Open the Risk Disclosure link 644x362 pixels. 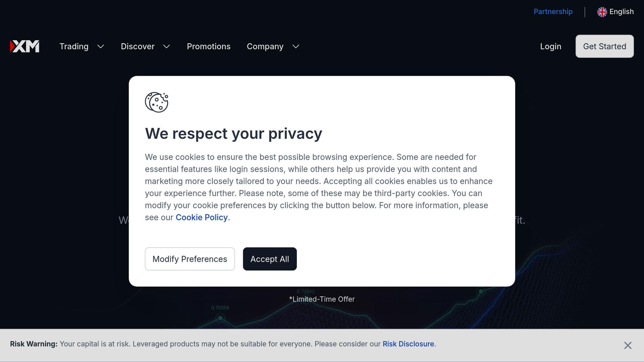coord(408,344)
